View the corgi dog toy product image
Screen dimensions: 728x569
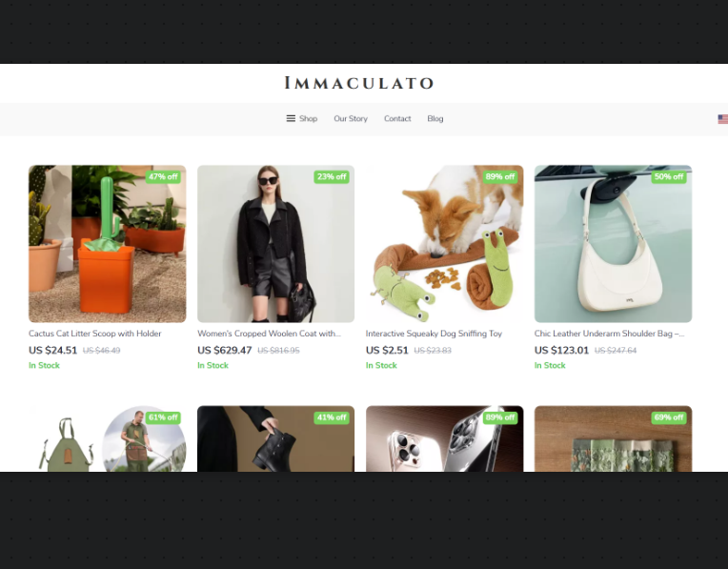coord(444,244)
